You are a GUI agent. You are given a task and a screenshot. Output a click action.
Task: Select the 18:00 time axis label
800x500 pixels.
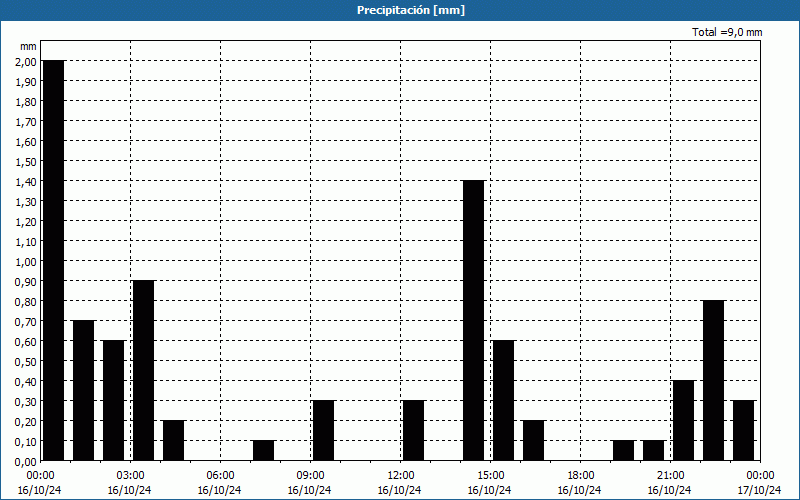[x=581, y=476]
